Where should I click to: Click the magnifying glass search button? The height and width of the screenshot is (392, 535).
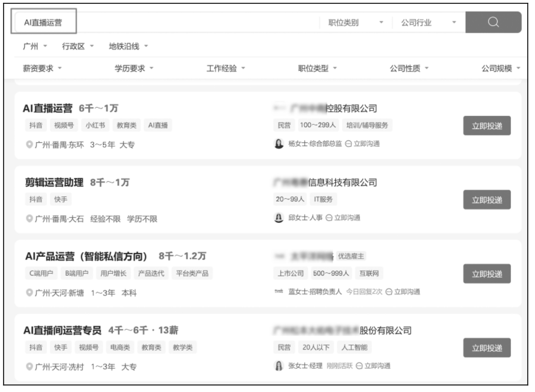click(493, 22)
